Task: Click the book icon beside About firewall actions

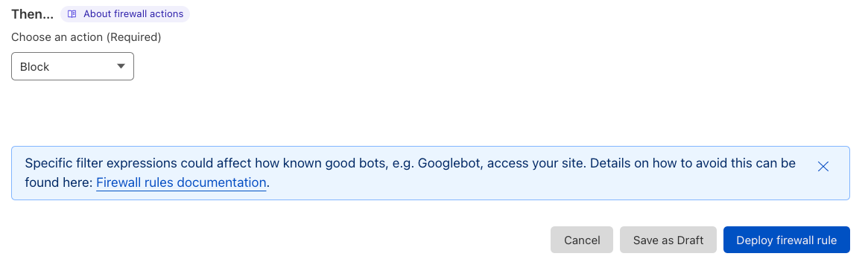Action: [x=72, y=14]
